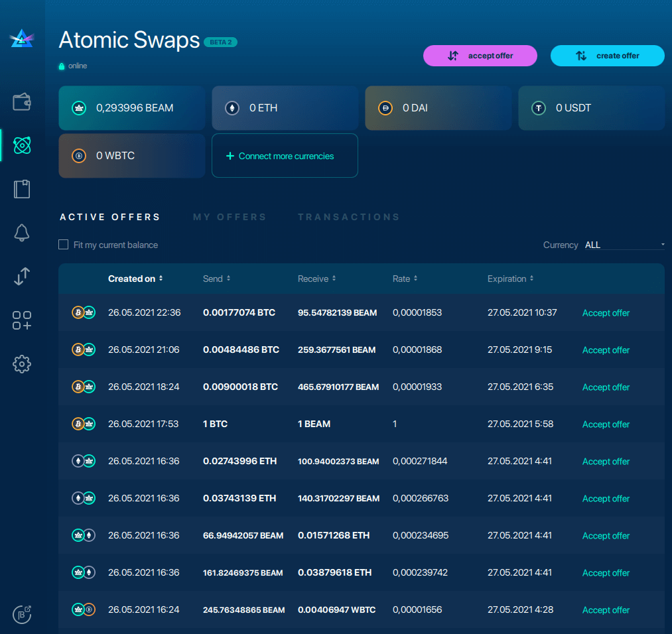This screenshot has width=672, height=634.
Task: Enable Fit my current balance checkbox
Action: (64, 245)
